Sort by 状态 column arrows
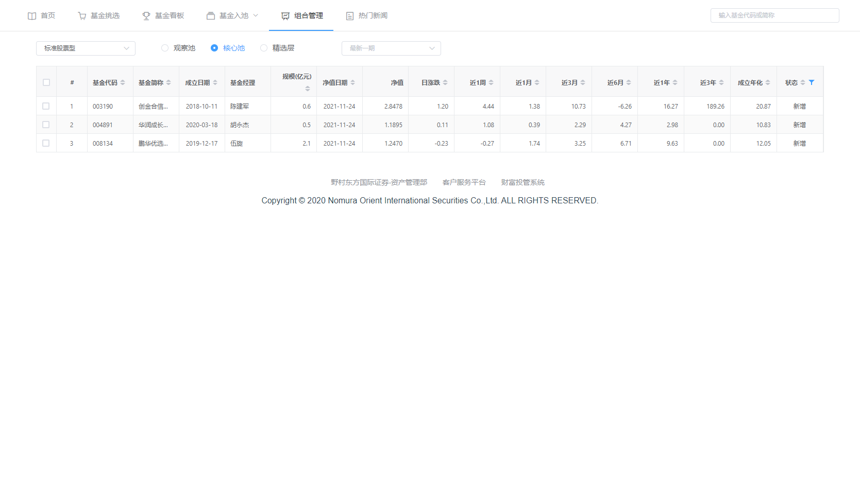Screen dimensions: 860x504 pyautogui.click(x=803, y=82)
